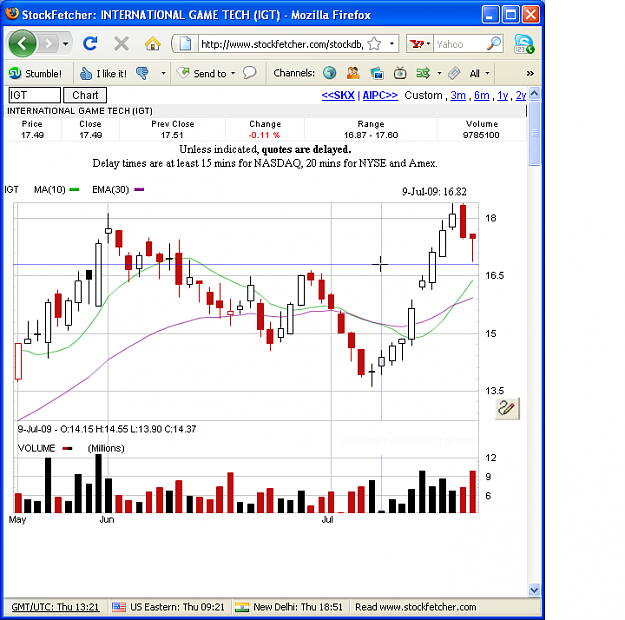Open the Skype extension icon
Screen dimensions: 625x620
pos(524,44)
